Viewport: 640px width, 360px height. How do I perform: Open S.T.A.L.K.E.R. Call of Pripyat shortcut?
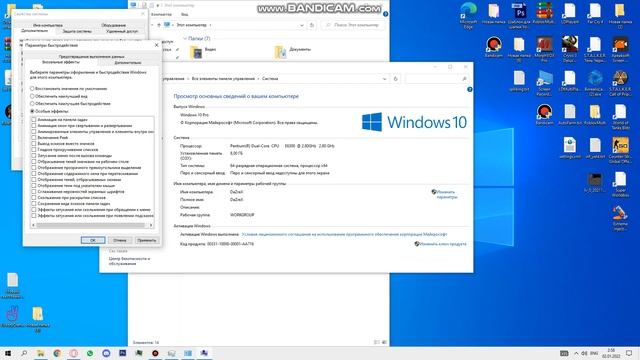click(x=620, y=83)
